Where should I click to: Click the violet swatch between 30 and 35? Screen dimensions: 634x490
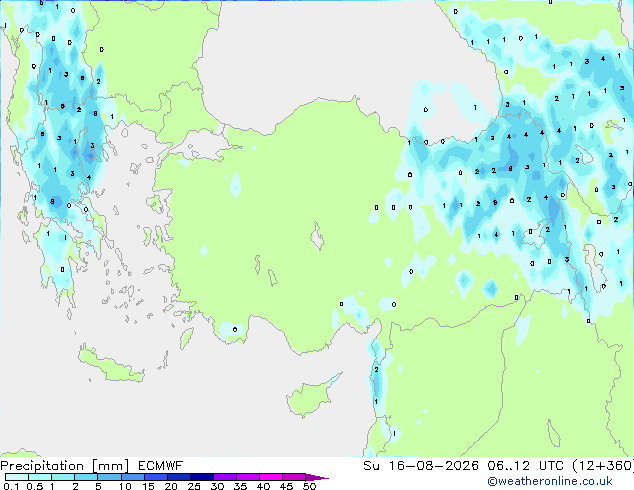click(x=224, y=477)
